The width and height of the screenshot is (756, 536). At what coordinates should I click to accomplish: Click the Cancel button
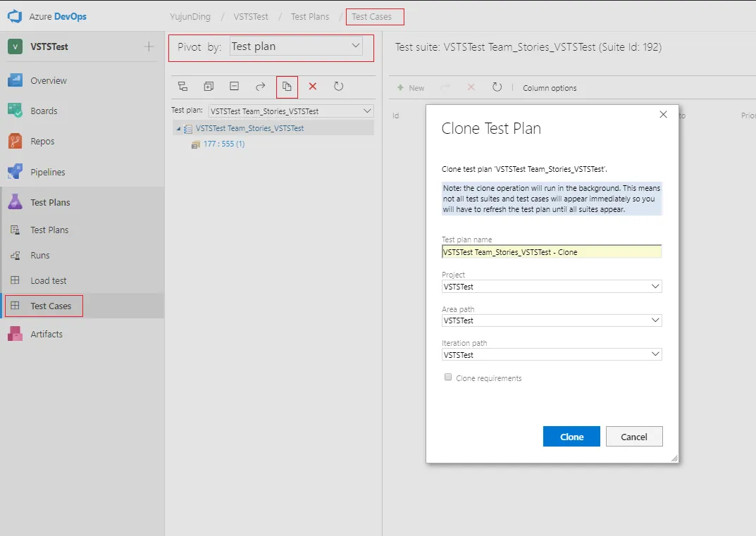click(x=634, y=436)
